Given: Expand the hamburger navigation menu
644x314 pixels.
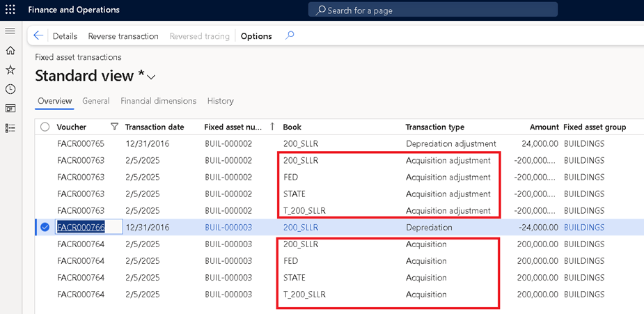Looking at the screenshot, I should coord(10,31).
